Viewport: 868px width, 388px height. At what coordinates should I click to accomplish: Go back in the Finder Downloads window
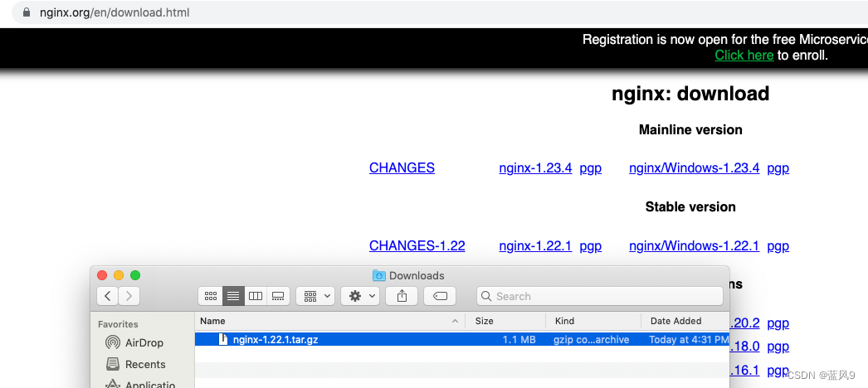pyautogui.click(x=107, y=296)
